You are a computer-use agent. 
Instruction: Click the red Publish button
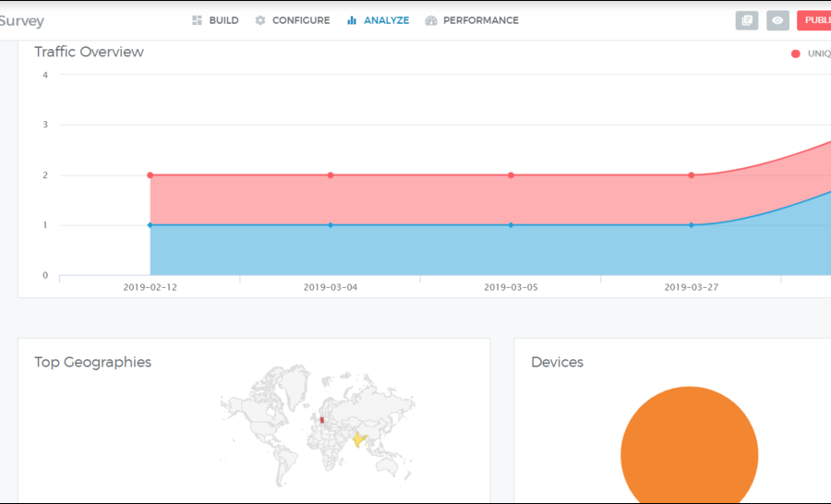coord(814,20)
